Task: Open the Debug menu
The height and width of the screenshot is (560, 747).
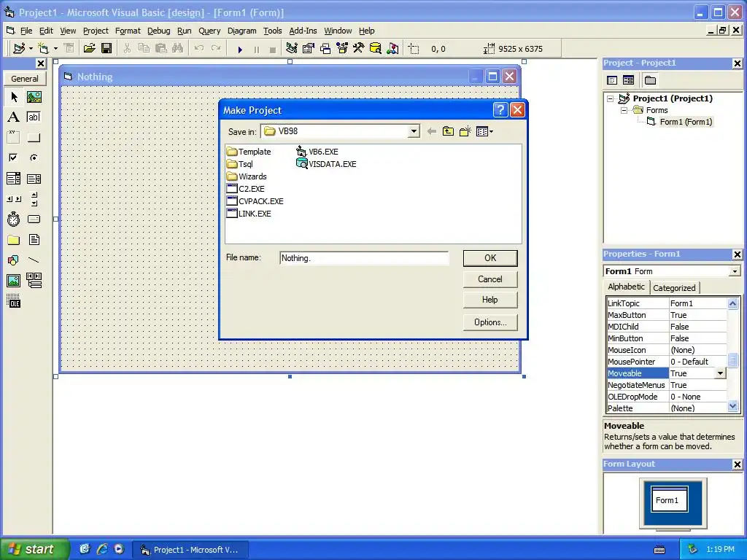Action: click(158, 31)
